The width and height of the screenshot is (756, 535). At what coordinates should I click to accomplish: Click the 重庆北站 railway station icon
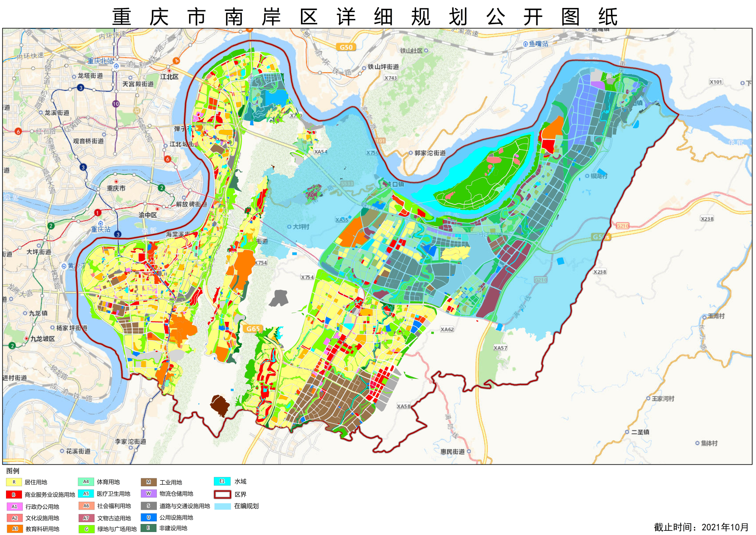click(116, 66)
